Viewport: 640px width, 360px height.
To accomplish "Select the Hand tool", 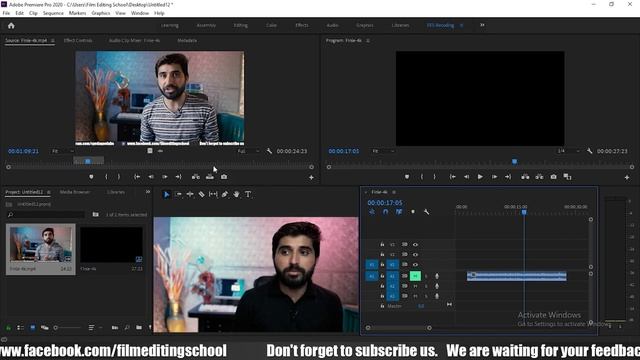I will click(x=236, y=195).
